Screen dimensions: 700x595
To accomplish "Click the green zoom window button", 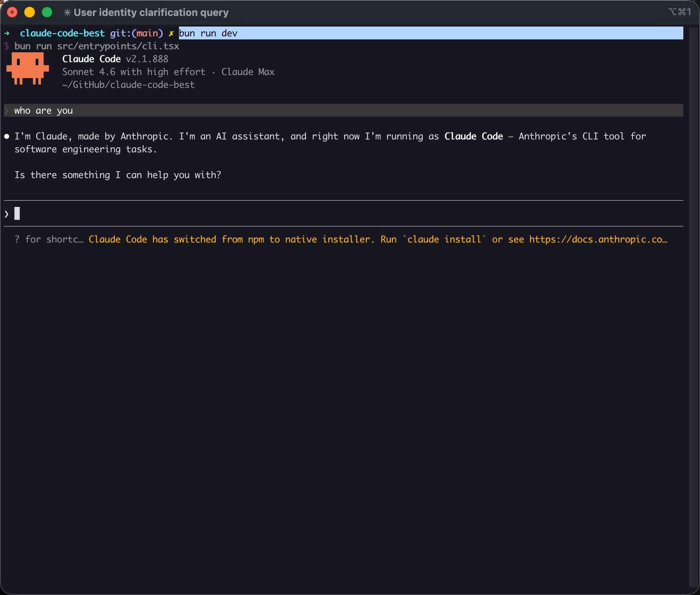I will tap(47, 13).
